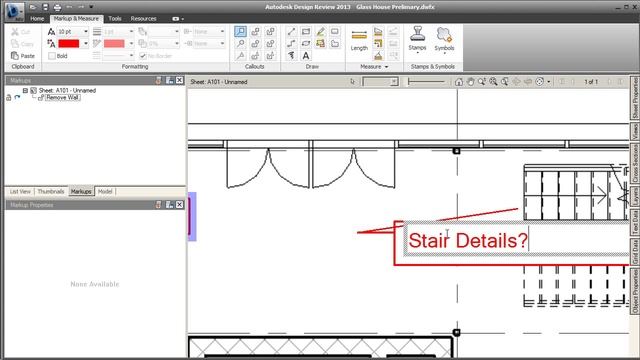Adjust the canvas zoom slider
This screenshot has width=640, height=360.
coord(426,82)
